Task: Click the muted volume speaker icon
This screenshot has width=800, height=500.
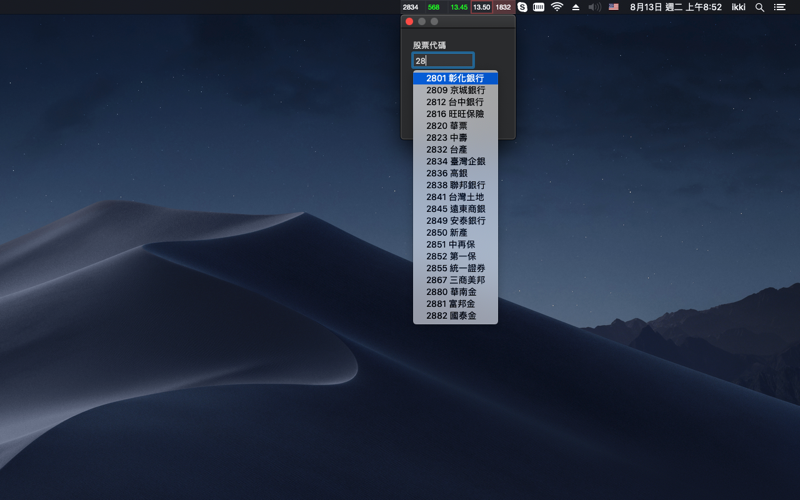Action: [x=595, y=7]
